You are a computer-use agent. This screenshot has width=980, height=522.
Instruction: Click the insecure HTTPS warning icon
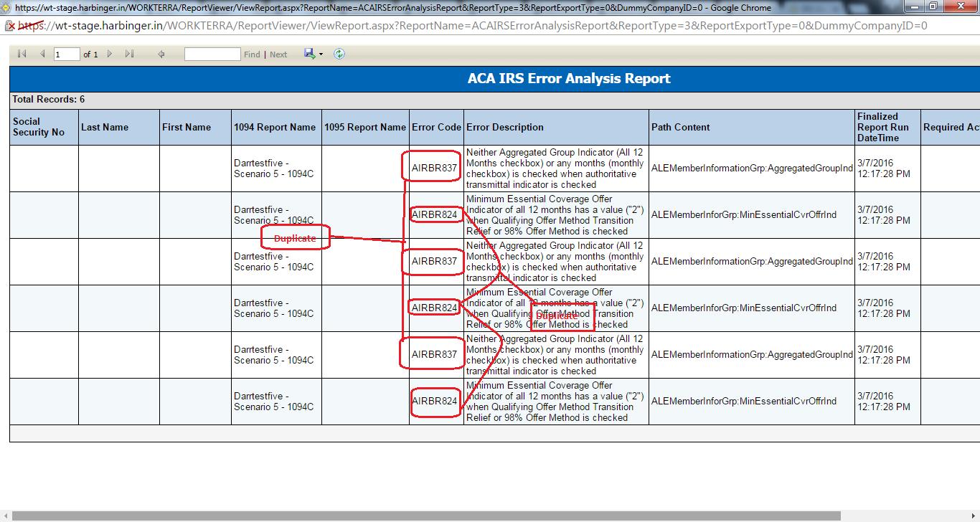[x=10, y=26]
